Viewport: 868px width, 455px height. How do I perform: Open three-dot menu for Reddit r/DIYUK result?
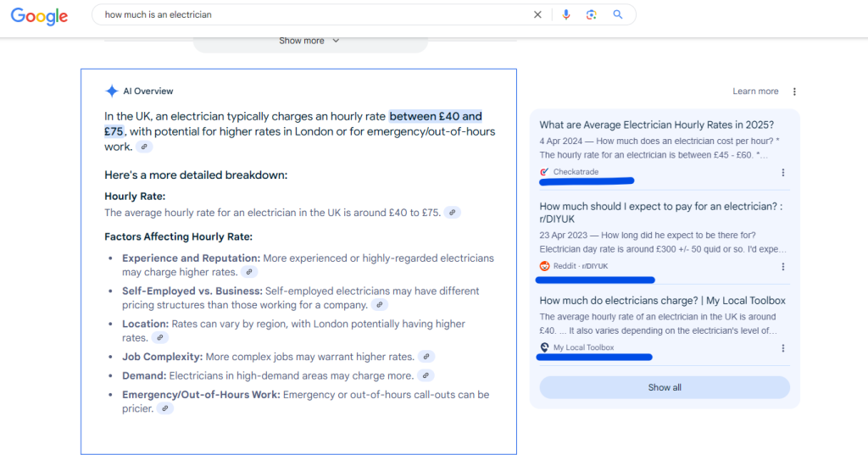[x=782, y=267]
